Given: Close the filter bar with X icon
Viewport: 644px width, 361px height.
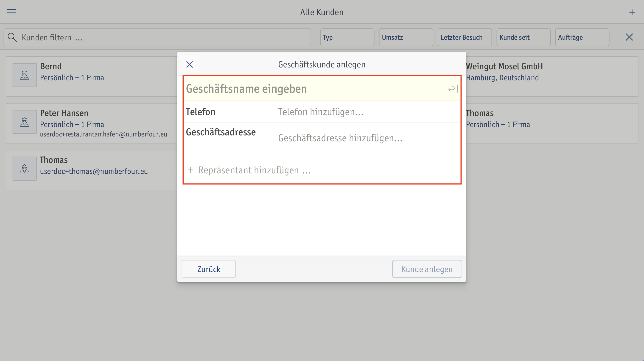Looking at the screenshot, I should click(x=629, y=37).
